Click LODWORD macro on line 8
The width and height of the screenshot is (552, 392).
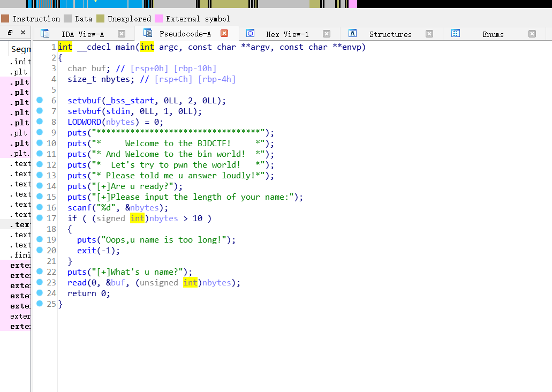84,122
